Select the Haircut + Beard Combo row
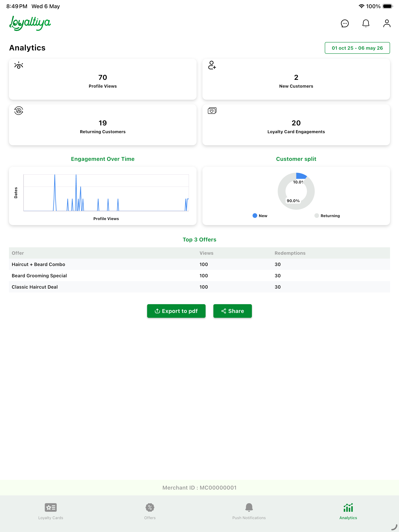The width and height of the screenshot is (399, 532). click(x=199, y=264)
